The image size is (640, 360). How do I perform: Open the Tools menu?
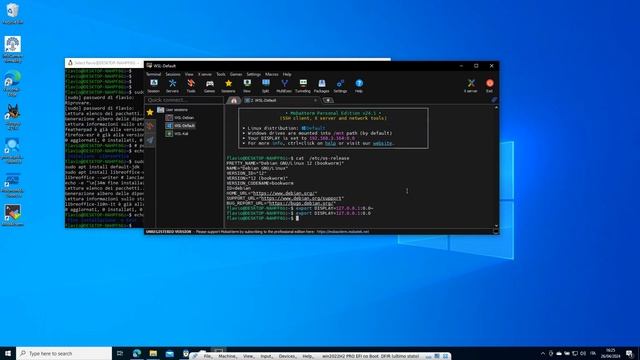point(221,74)
